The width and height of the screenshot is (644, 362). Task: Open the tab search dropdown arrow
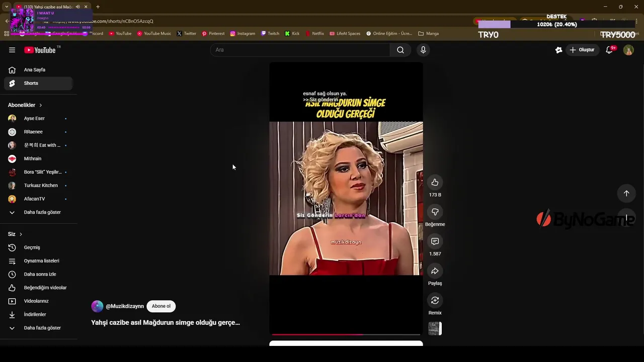[6, 7]
